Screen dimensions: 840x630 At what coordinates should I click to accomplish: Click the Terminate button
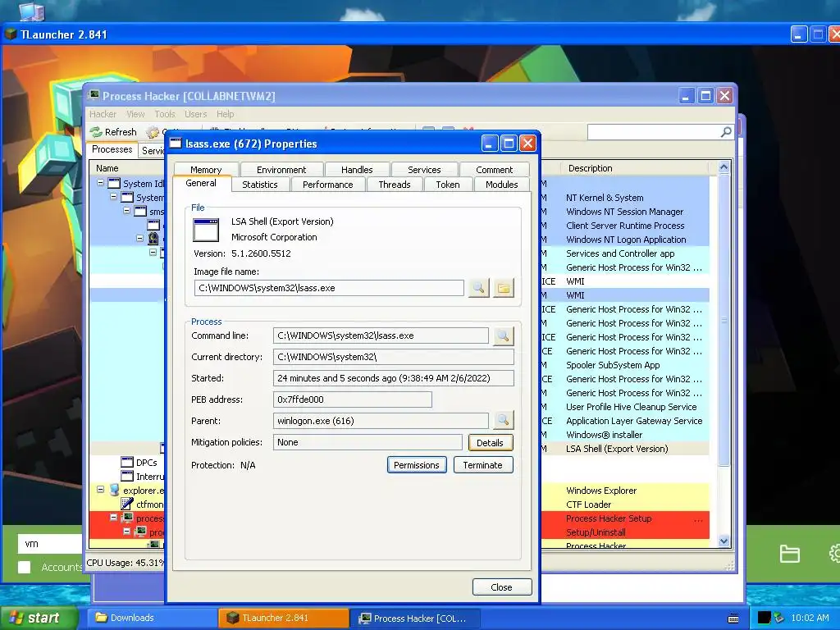click(482, 465)
